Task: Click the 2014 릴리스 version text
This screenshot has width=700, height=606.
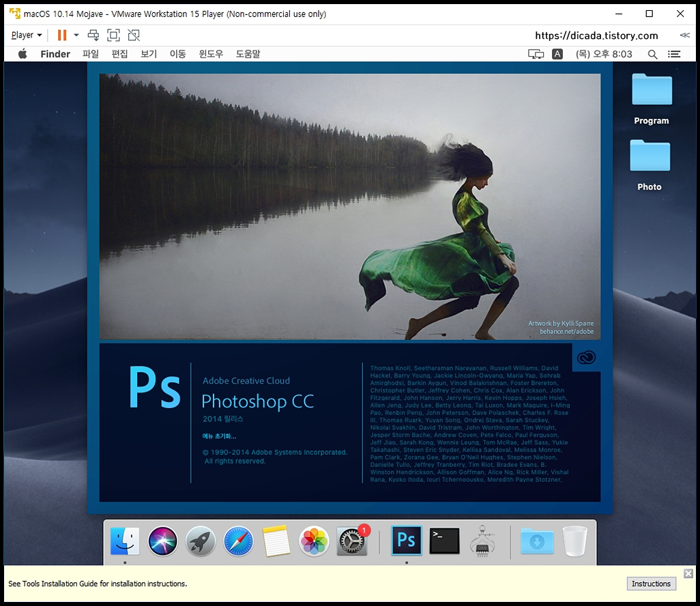Action: 223,419
